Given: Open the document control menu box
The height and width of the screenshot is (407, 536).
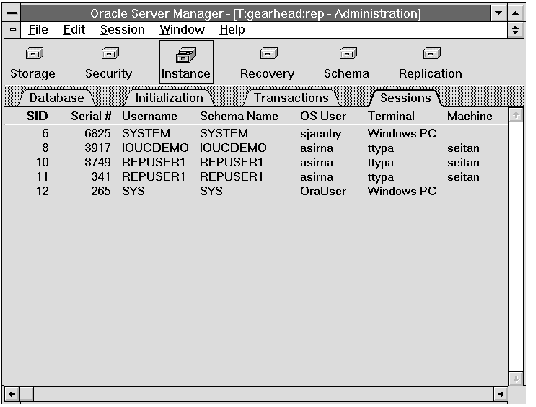Looking at the screenshot, I should tap(13, 30).
